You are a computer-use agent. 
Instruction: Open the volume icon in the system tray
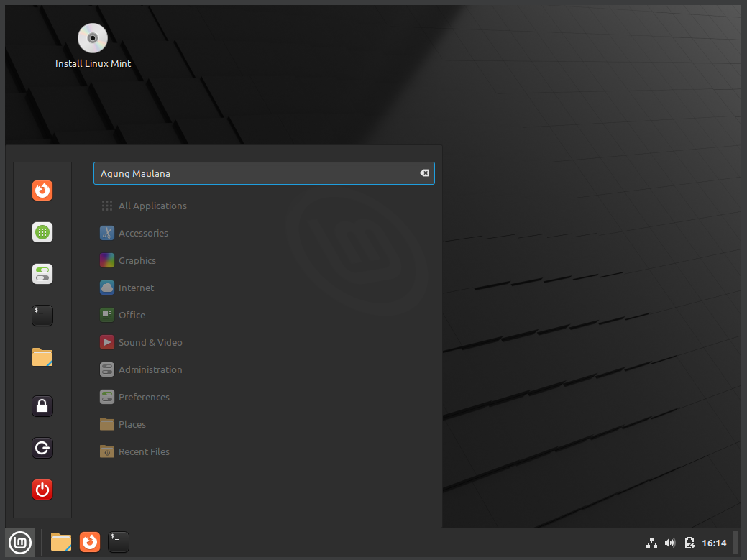pyautogui.click(x=670, y=543)
